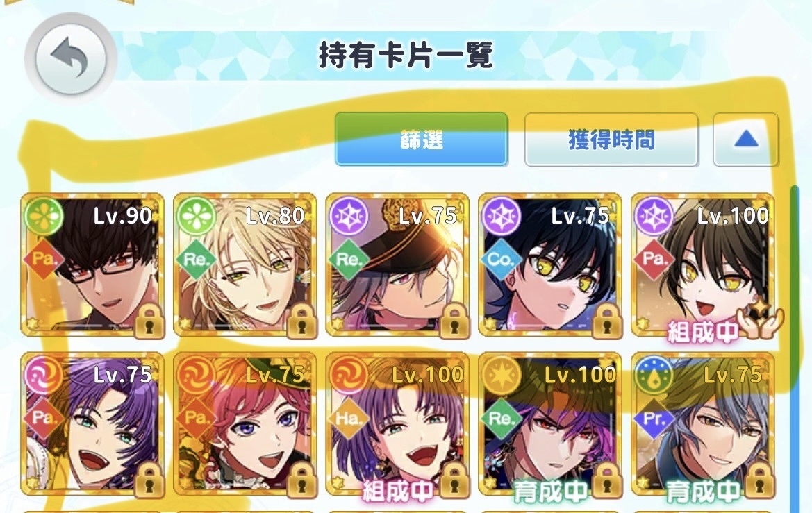
Task: Select the Lv.100 card marked 組成中 with earrings
Action: pyautogui.click(x=398, y=424)
